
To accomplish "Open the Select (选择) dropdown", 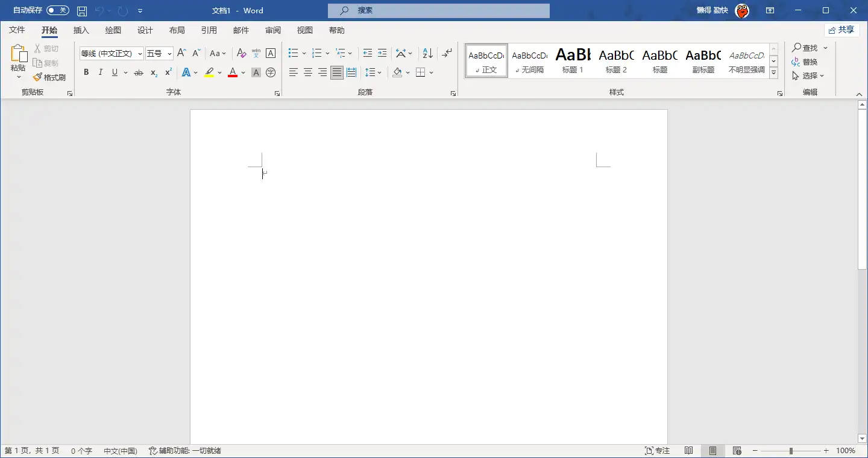I will [x=809, y=75].
